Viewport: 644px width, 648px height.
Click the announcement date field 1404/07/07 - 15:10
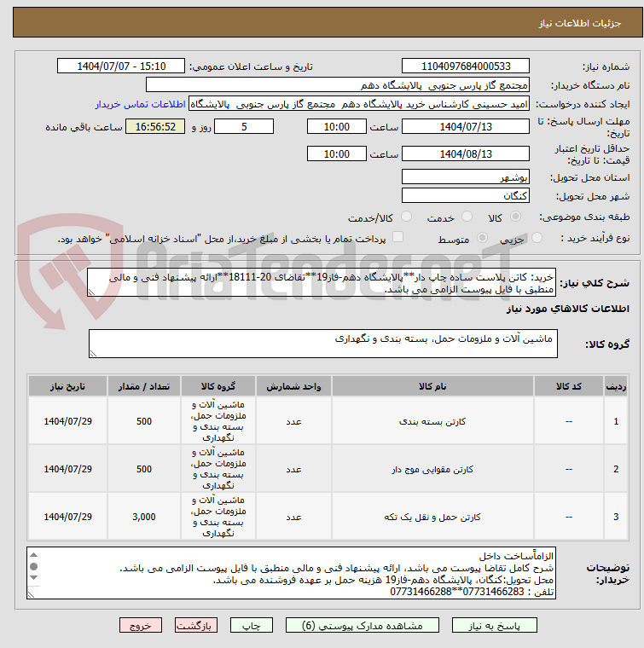pyautogui.click(x=121, y=67)
